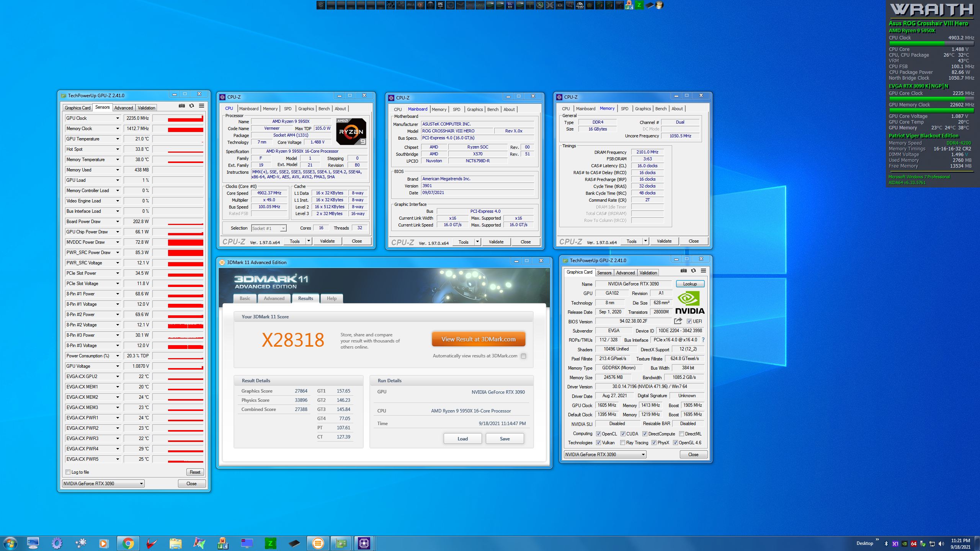Click the refresh icon in GPU-Z Sensors window

point(192,106)
